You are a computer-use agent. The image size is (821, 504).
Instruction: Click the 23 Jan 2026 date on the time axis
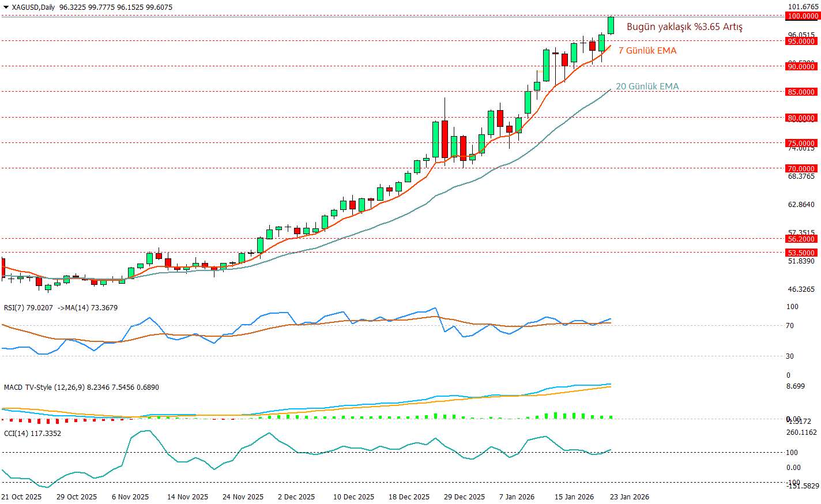click(x=630, y=497)
